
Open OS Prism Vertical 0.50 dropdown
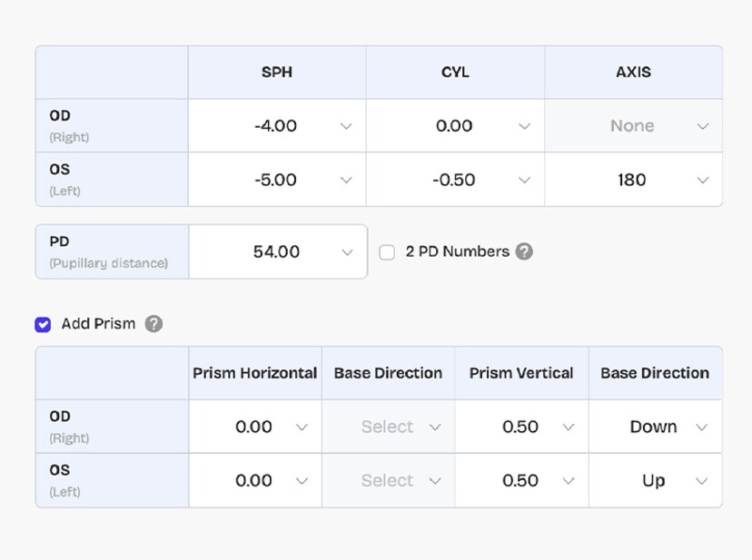(x=522, y=481)
